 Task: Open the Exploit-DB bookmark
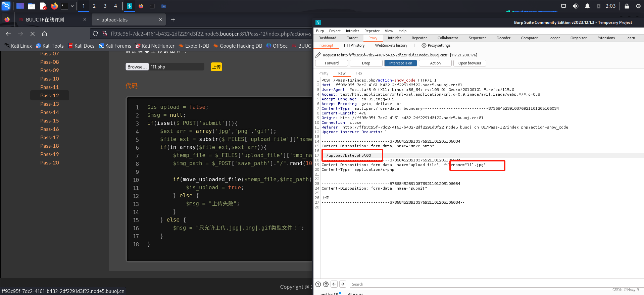[x=194, y=46]
